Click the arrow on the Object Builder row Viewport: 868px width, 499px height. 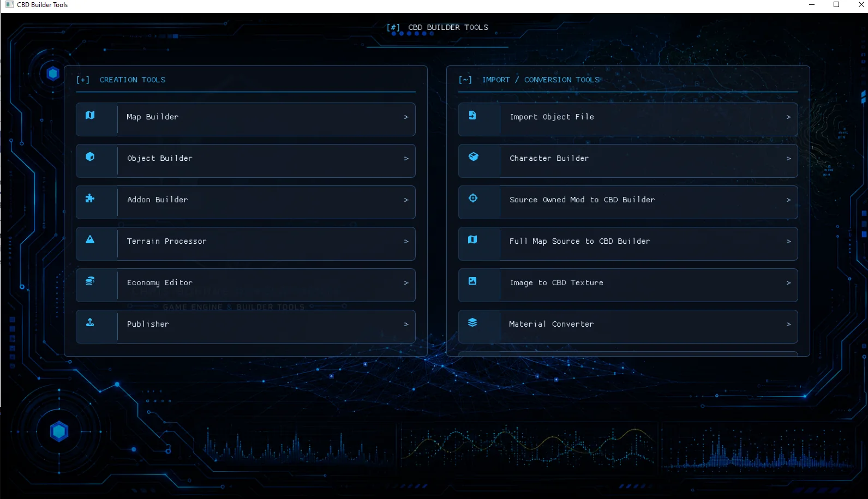point(406,159)
